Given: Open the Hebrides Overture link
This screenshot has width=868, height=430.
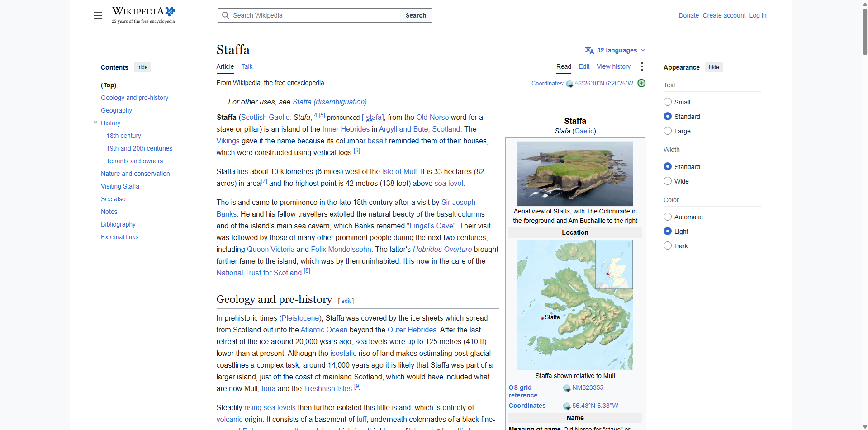Looking at the screenshot, I should click(x=442, y=250).
